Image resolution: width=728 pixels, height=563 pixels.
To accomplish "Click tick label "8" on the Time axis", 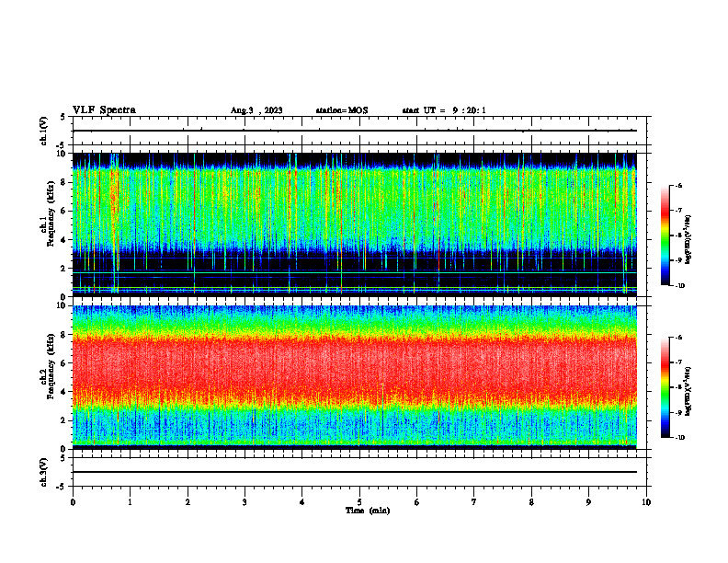I will pyautogui.click(x=531, y=502).
